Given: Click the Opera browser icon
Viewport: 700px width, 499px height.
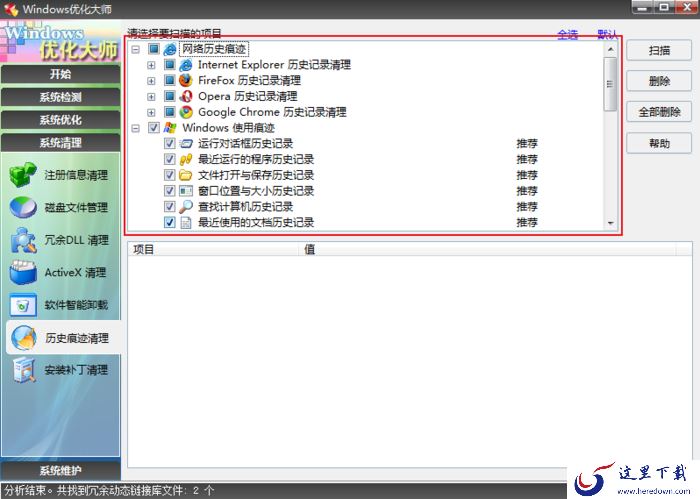Looking at the screenshot, I should tap(185, 96).
